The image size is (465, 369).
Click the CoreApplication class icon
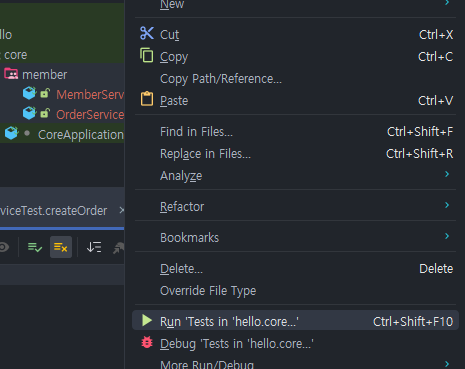[x=11, y=133]
